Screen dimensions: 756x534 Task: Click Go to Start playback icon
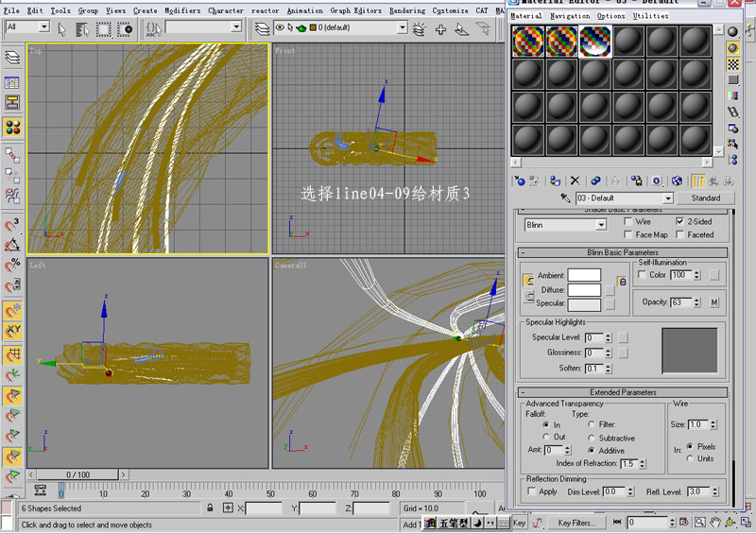[x=617, y=523]
